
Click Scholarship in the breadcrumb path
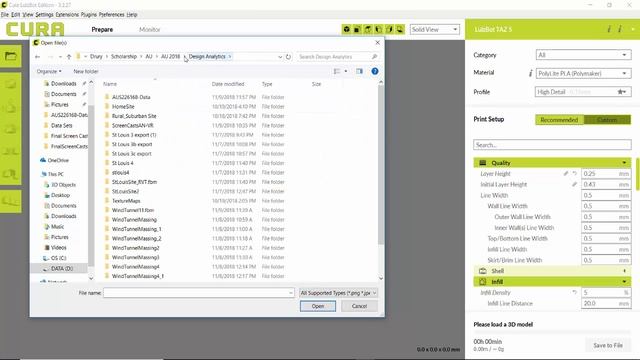point(124,57)
